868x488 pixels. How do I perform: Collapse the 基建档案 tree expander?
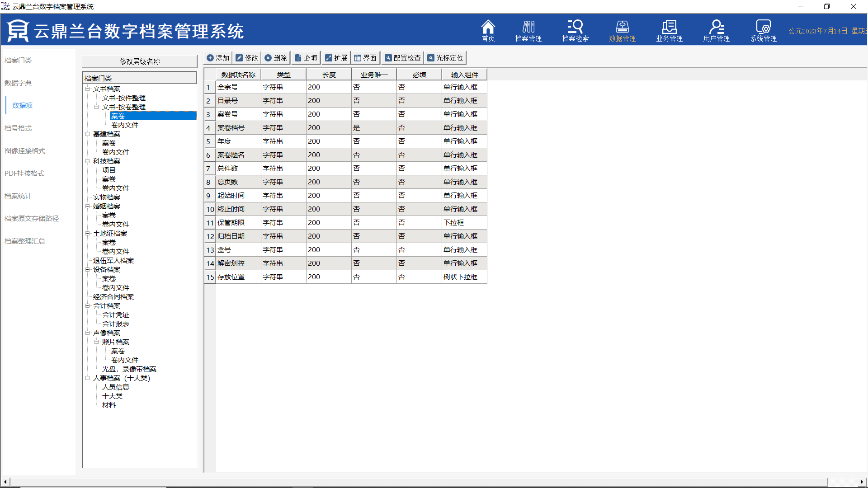pyautogui.click(x=88, y=134)
